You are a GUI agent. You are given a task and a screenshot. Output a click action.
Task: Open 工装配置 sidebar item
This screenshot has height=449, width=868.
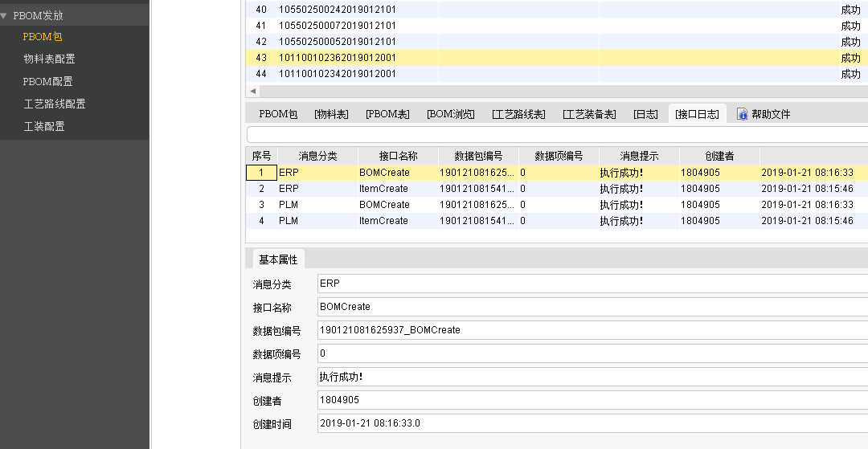click(43, 127)
